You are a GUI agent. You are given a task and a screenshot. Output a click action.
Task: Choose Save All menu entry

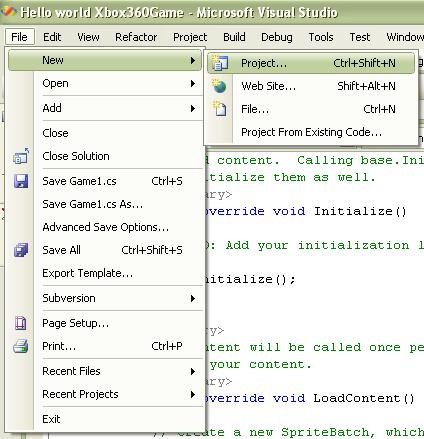coord(105,250)
